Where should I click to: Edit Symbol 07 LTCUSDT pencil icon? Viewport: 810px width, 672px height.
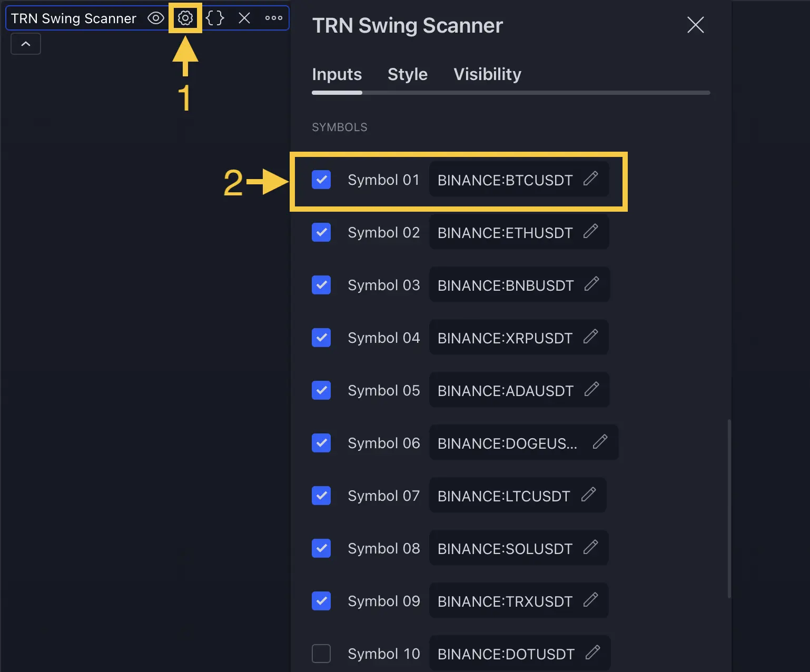pos(589,495)
